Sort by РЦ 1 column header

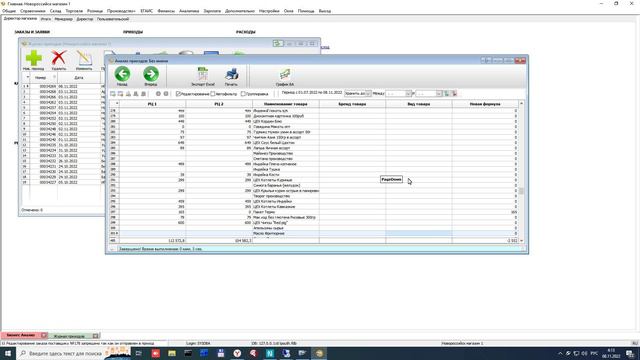(x=152, y=104)
